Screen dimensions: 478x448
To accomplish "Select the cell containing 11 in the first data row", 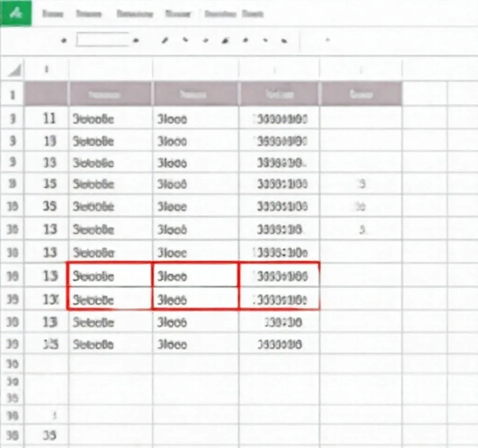I will click(49, 119).
